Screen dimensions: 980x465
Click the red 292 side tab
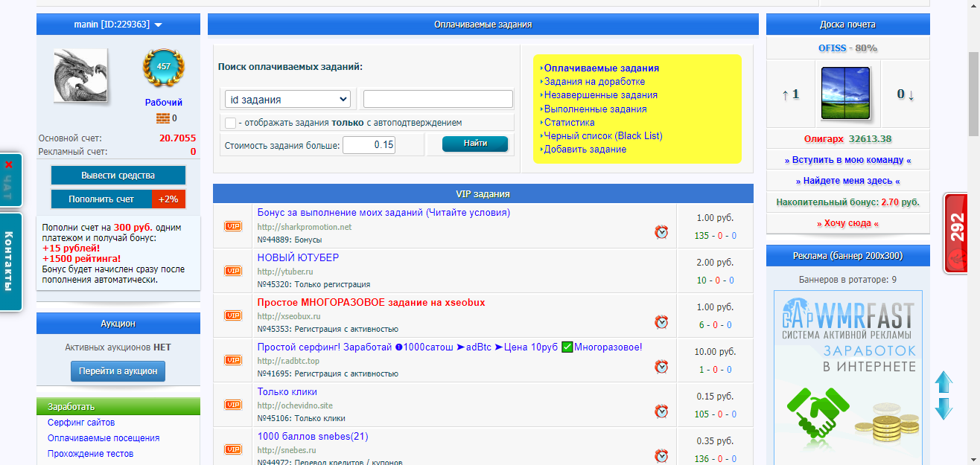coord(957,233)
